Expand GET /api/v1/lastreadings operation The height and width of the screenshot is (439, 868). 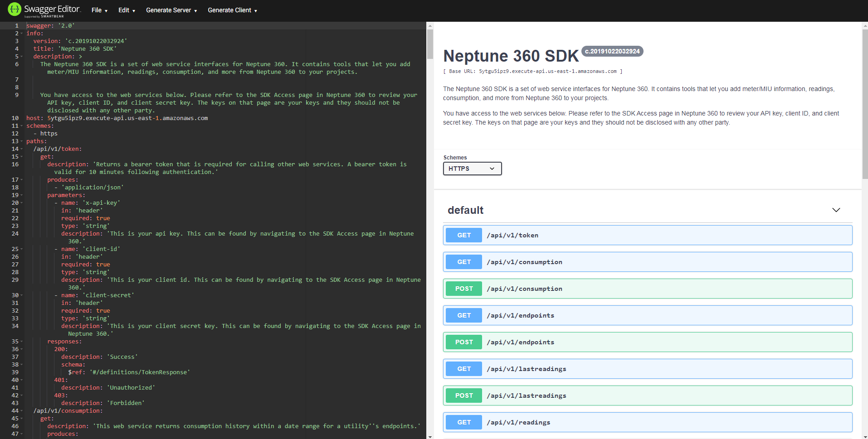(x=648, y=369)
